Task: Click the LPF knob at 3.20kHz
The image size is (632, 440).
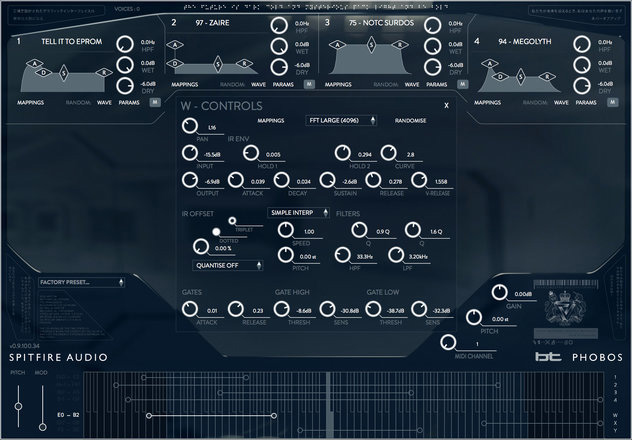Action: click(396, 255)
